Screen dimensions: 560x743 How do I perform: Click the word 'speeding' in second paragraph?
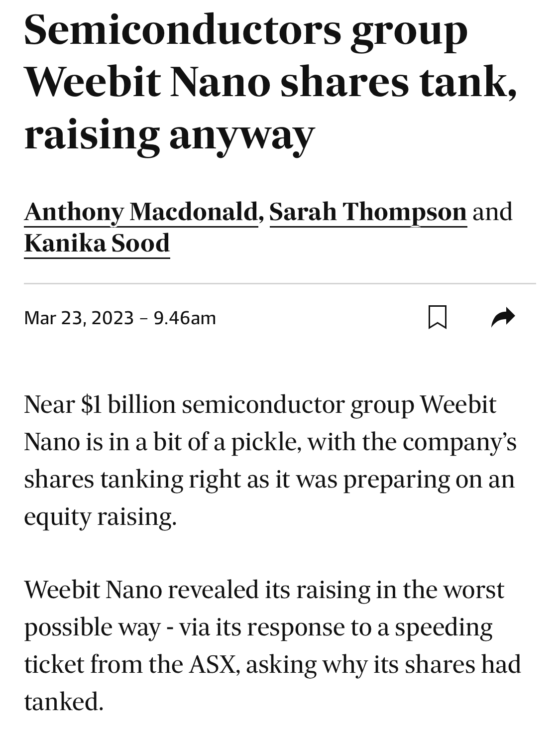444,627
